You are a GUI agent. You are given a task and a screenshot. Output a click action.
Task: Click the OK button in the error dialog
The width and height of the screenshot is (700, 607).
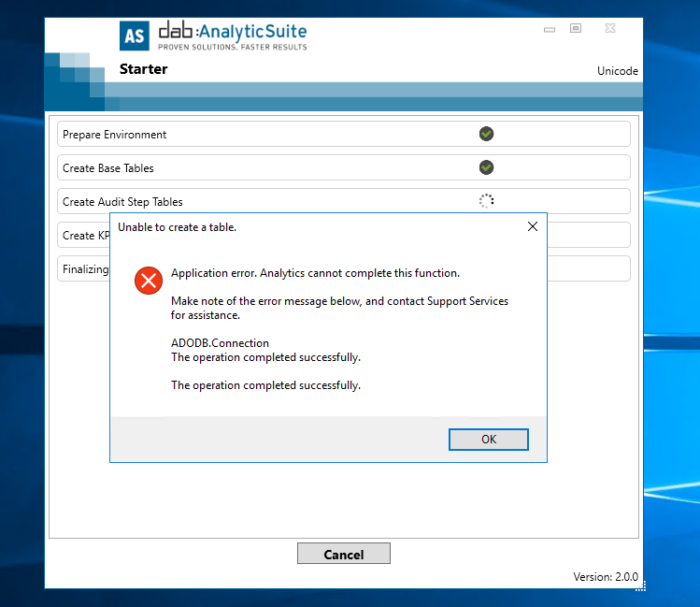[488, 440]
